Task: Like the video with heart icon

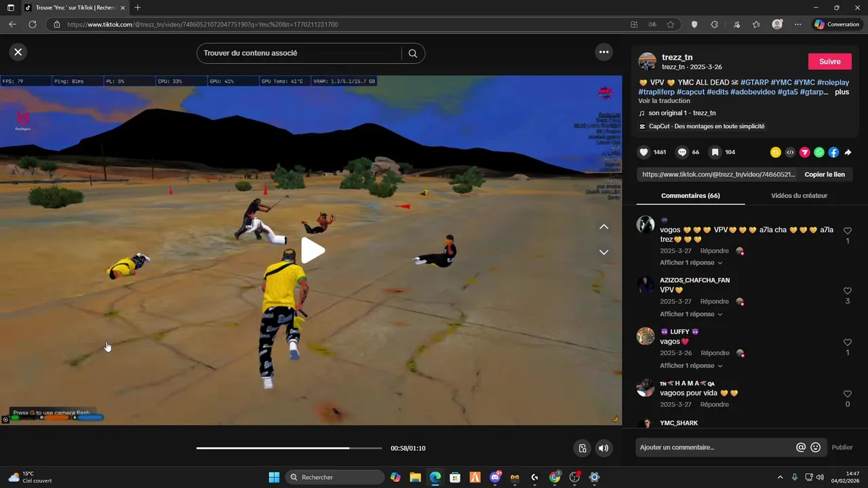Action: [x=644, y=152]
